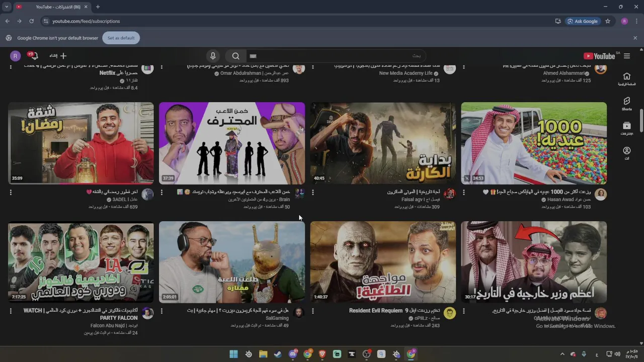Open Falcon Abu Najd channel avatar
The image size is (644, 362).
coord(147,314)
